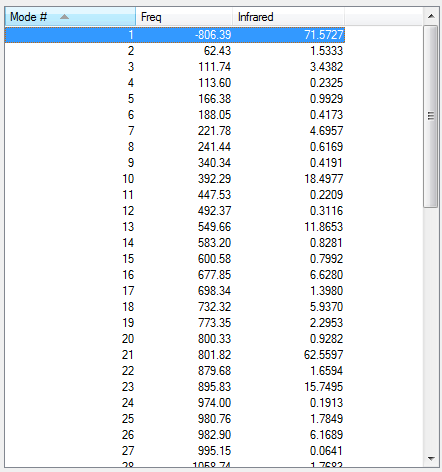The width and height of the screenshot is (442, 472).
Task: Select mode 13 with frequency 549.66
Action: (x=175, y=227)
